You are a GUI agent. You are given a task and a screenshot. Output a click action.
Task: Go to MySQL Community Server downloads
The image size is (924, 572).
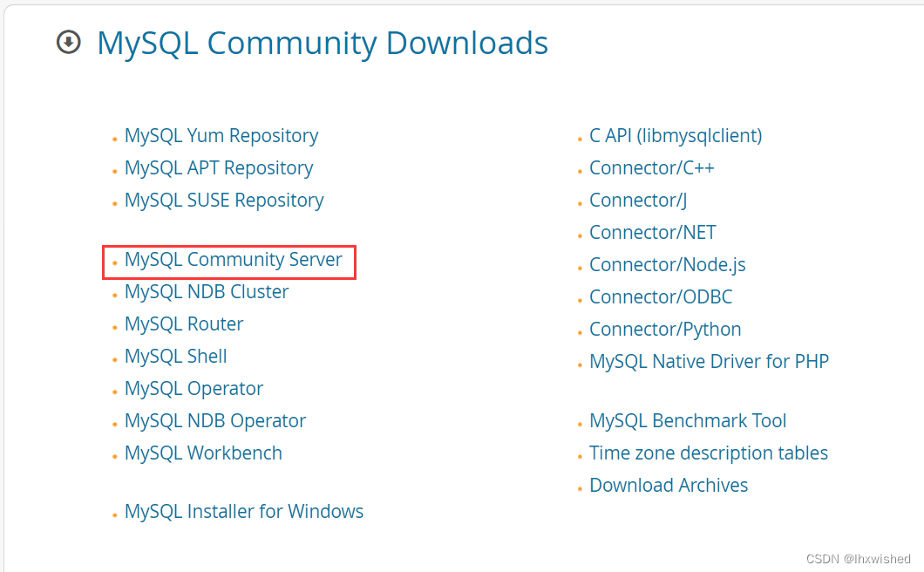(x=234, y=260)
